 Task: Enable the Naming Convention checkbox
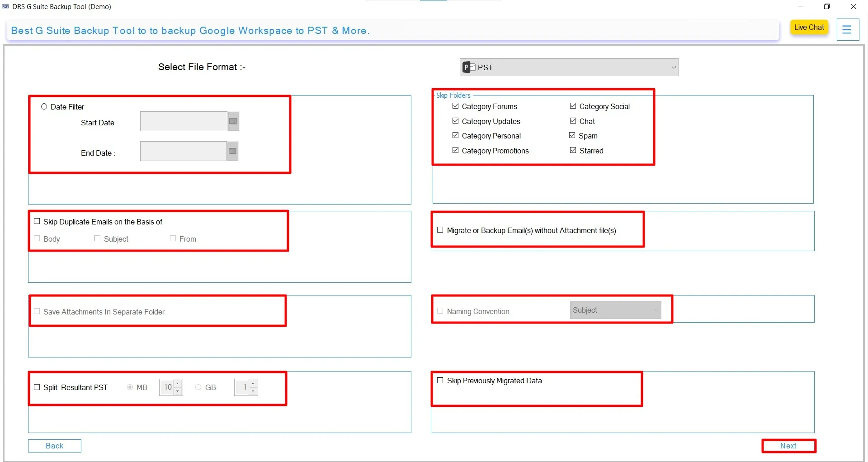[x=440, y=311]
